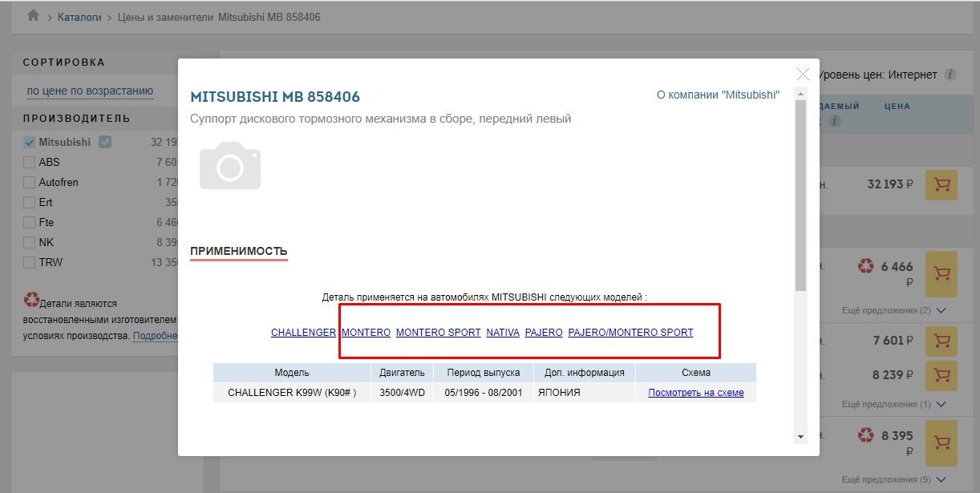
Task: Click the home icon in breadcrumb
Action: pyautogui.click(x=33, y=16)
